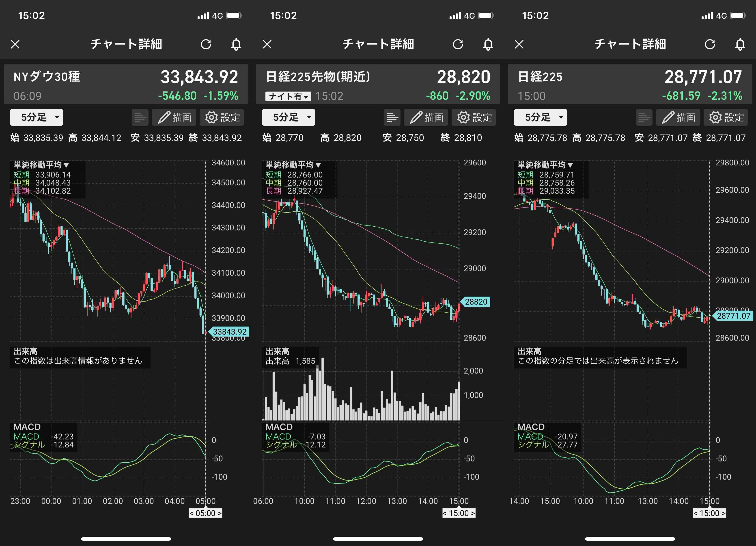The image size is (756, 546).
Task: Refresh the 日経225 chart
Action: [710, 44]
